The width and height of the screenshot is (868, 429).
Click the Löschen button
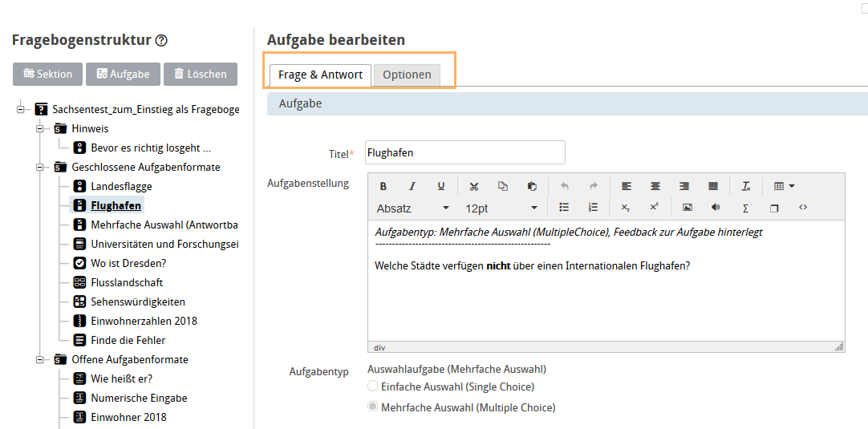[201, 74]
